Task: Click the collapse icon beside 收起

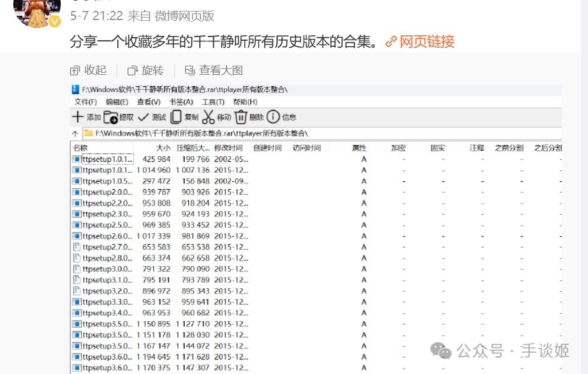Action: 75,70
